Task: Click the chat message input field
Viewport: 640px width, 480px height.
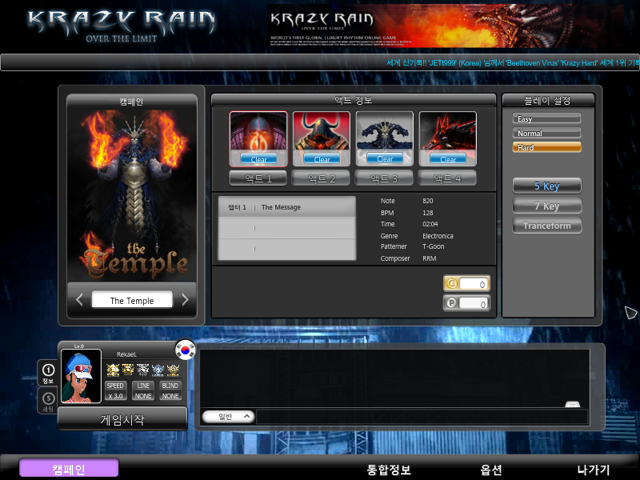Action: click(422, 417)
